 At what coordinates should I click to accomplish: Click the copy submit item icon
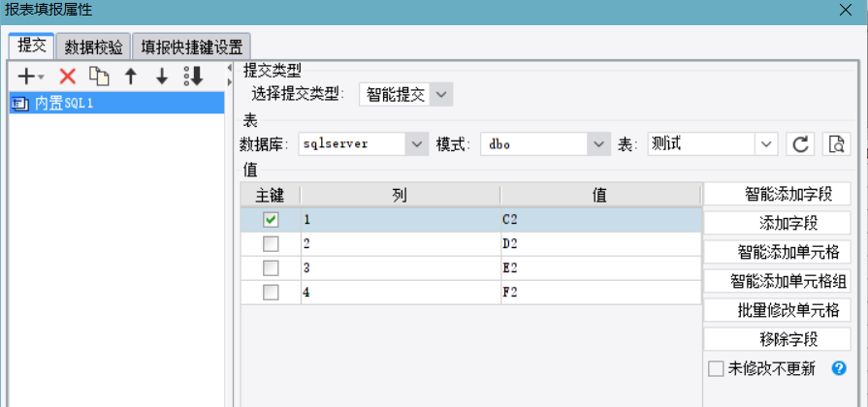(x=99, y=77)
